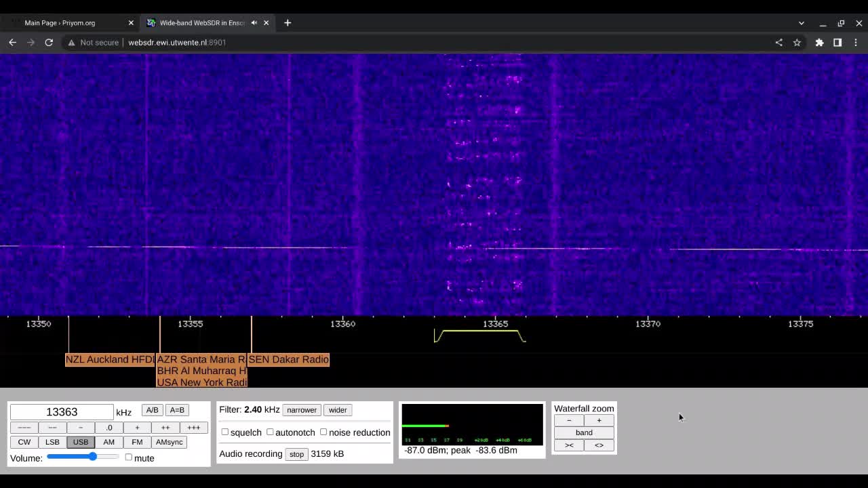The width and height of the screenshot is (868, 488).
Task: Tune up with the single plus frequency button
Action: (137, 428)
